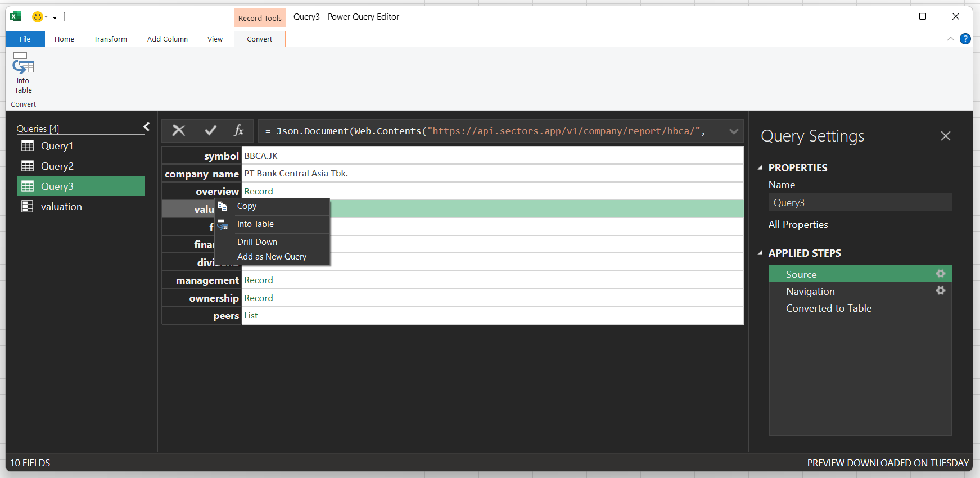This screenshot has width=980, height=478.
Task: Open the peers List link
Action: [x=251, y=316]
